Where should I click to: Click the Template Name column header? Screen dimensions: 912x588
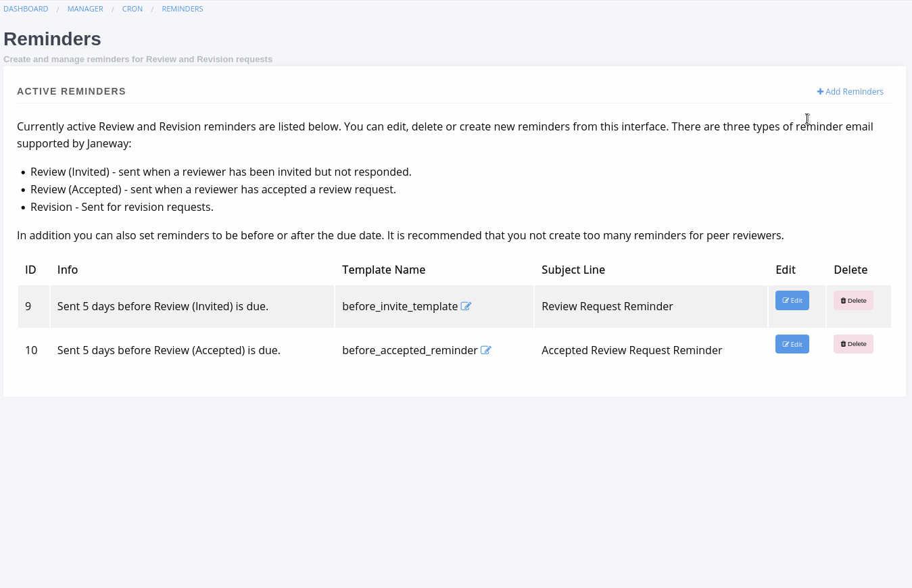[x=383, y=270]
